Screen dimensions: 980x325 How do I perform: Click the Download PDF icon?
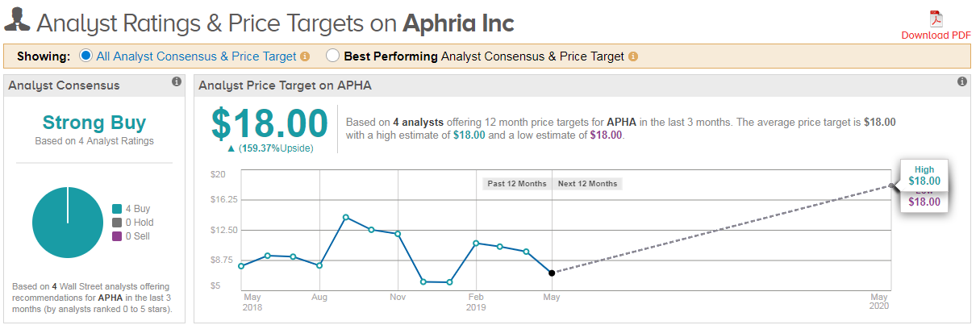point(936,19)
